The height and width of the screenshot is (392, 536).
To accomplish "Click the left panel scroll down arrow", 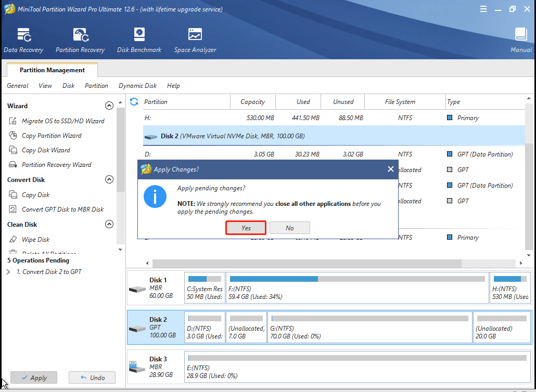I will coord(120,250).
